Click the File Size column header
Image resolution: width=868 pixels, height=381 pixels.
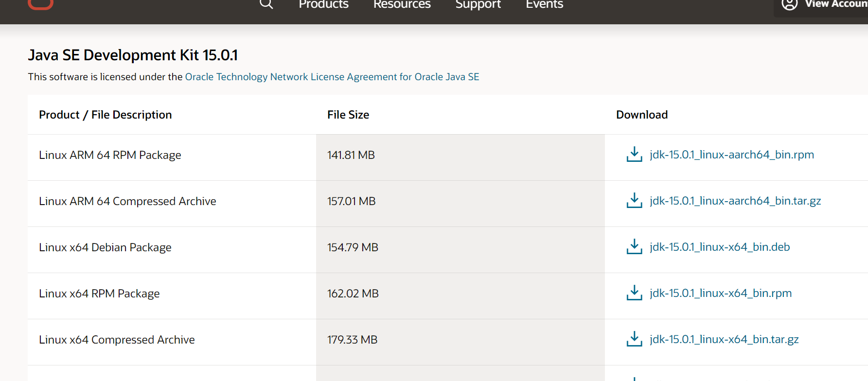tap(348, 115)
